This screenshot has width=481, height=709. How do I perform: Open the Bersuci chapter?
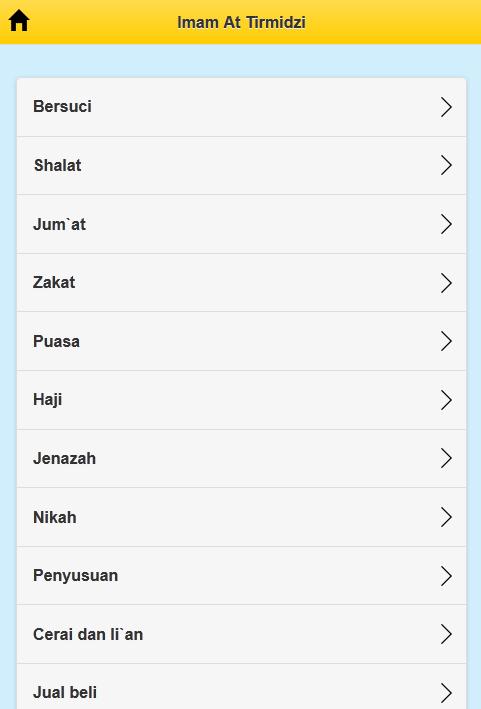click(241, 107)
